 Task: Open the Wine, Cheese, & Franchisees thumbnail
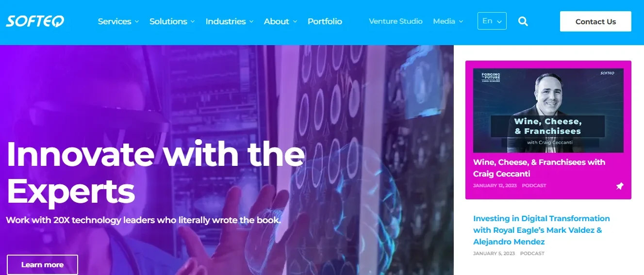(548, 111)
